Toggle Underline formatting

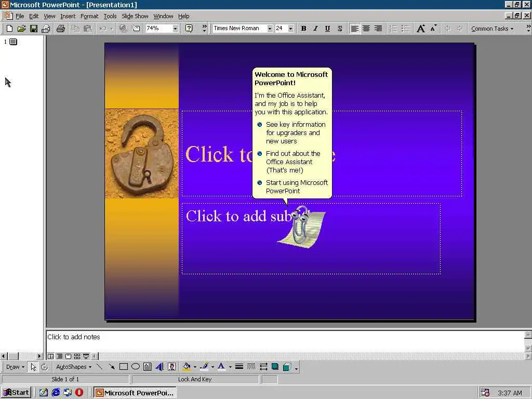pos(327,29)
